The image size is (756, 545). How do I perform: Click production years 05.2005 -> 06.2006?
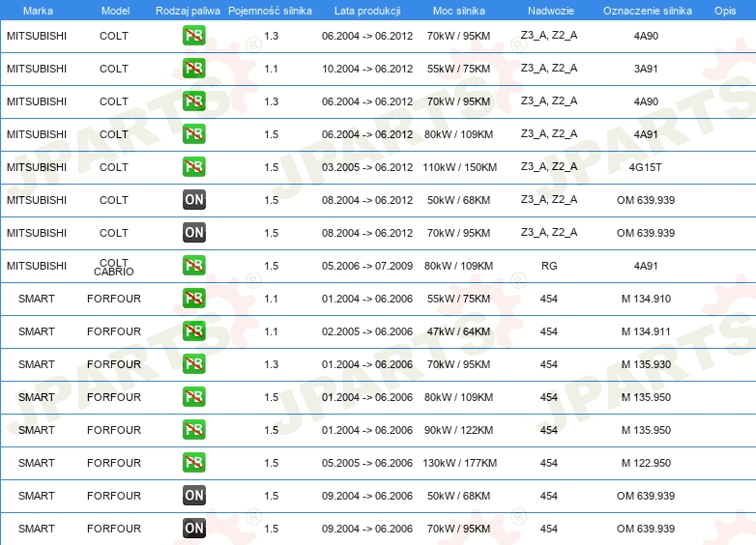pos(367,463)
